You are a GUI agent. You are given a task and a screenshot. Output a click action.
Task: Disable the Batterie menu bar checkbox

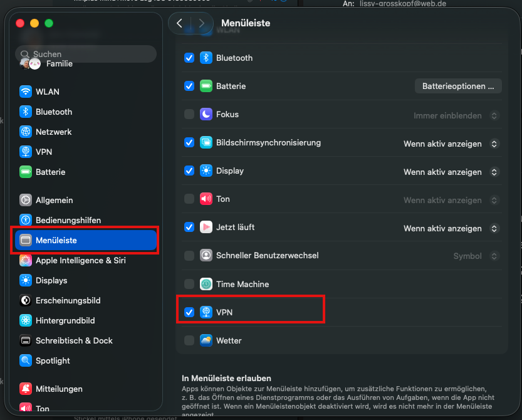(x=189, y=86)
